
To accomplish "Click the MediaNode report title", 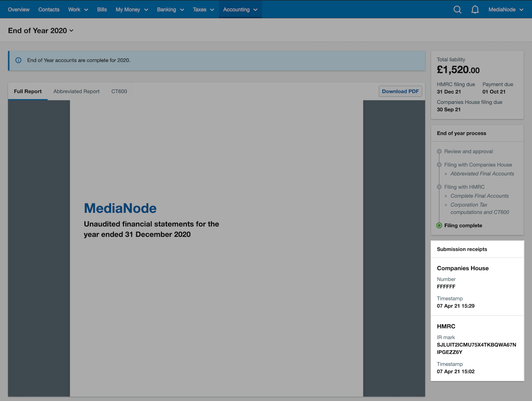I will coord(120,208).
